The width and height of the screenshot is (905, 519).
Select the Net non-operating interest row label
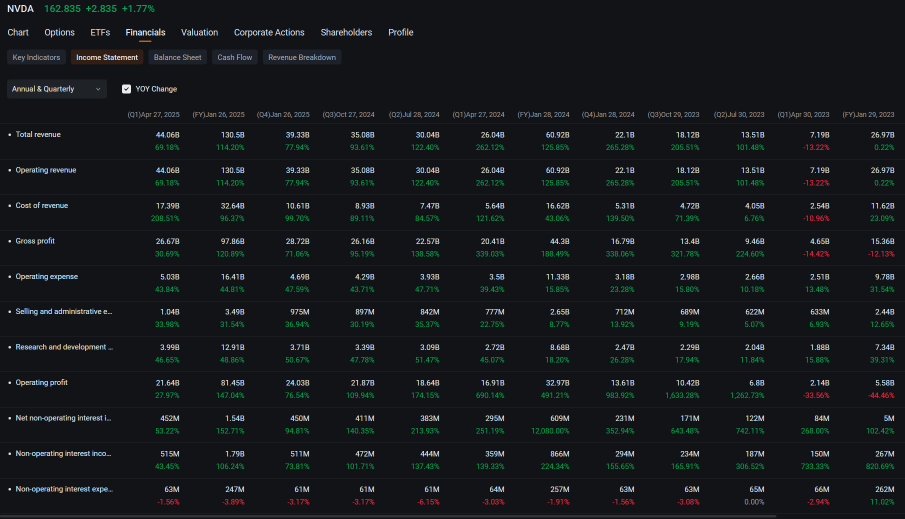pyautogui.click(x=63, y=418)
